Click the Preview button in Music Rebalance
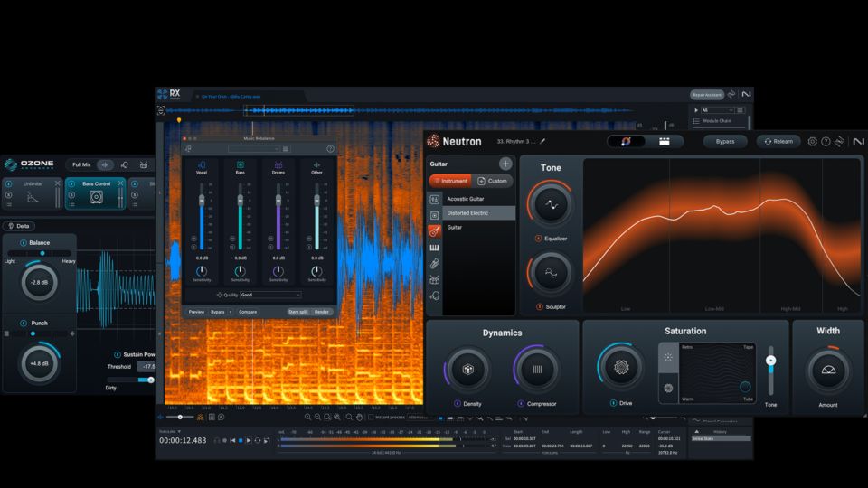 pyautogui.click(x=196, y=312)
